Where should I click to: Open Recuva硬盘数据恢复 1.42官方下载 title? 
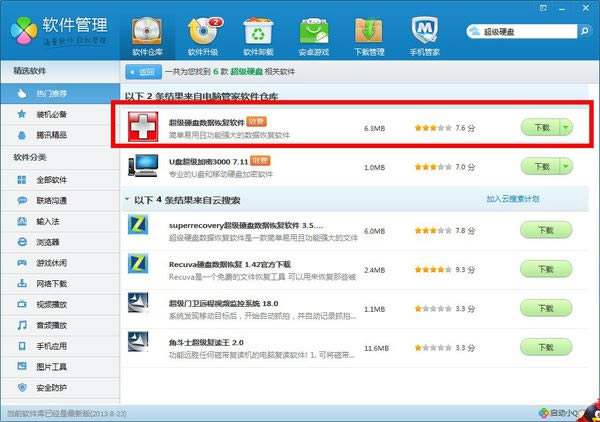pos(230,264)
